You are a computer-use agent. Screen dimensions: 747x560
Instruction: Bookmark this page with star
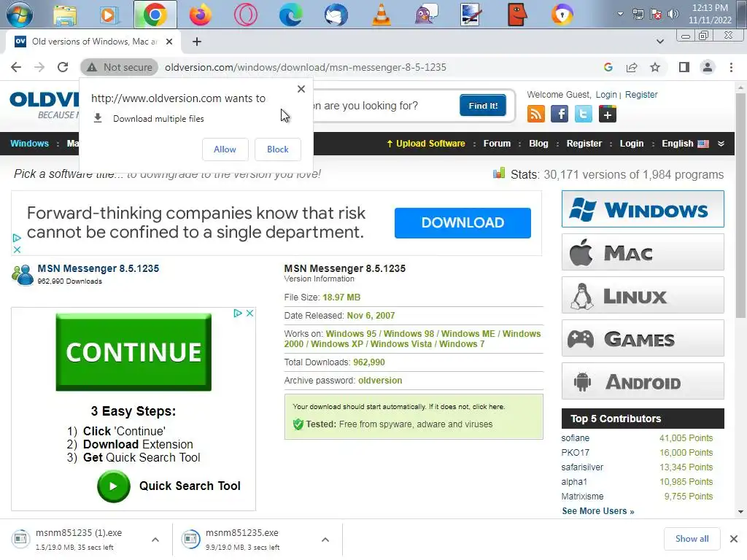(x=655, y=67)
